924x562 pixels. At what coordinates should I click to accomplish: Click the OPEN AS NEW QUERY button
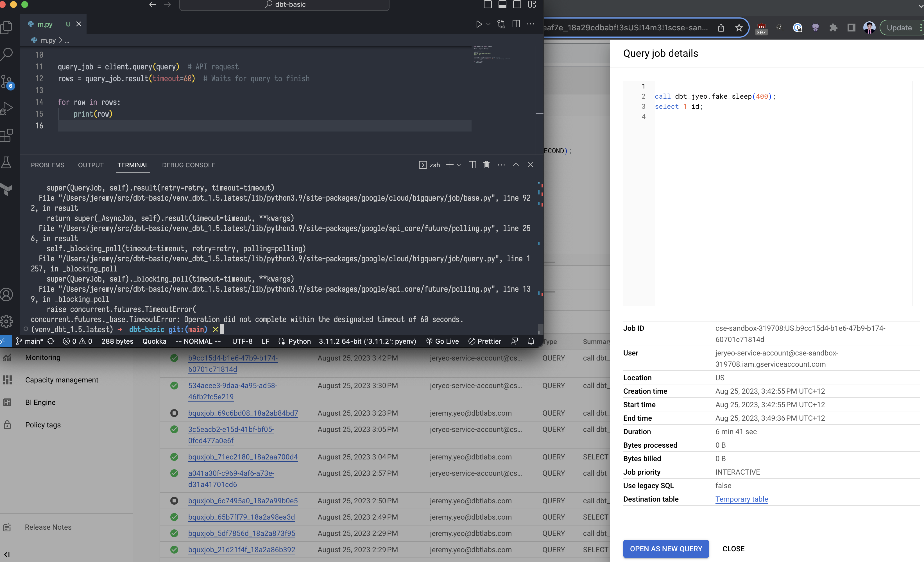click(x=666, y=549)
